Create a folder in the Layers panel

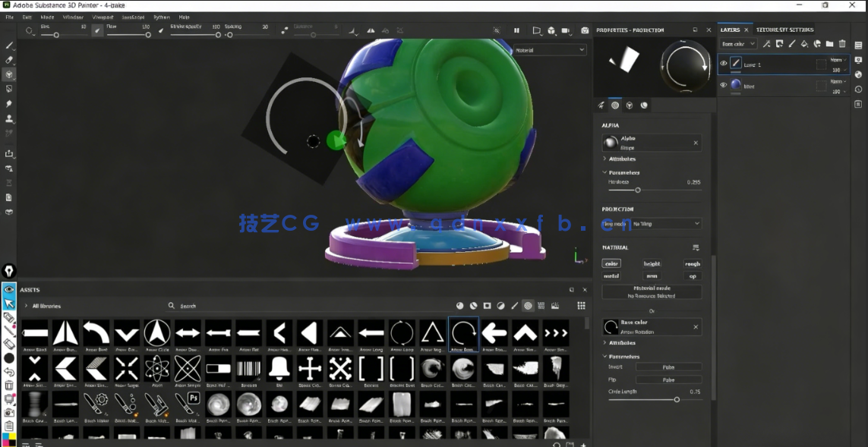pyautogui.click(x=830, y=43)
